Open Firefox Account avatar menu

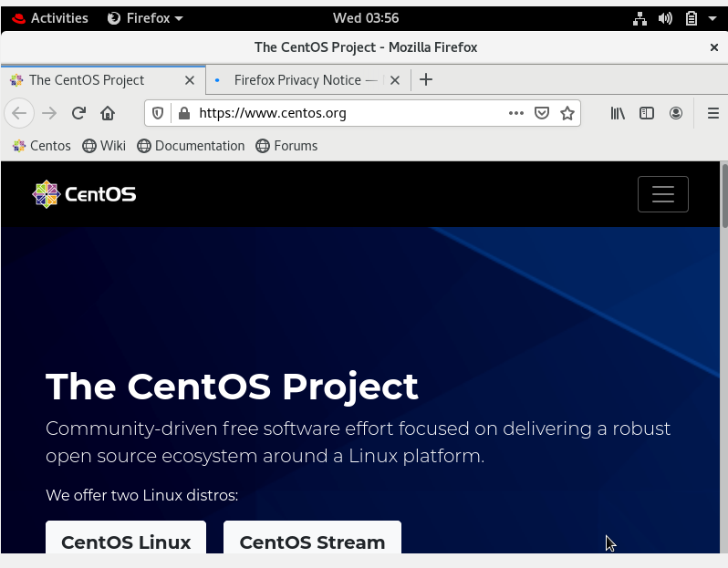point(676,113)
